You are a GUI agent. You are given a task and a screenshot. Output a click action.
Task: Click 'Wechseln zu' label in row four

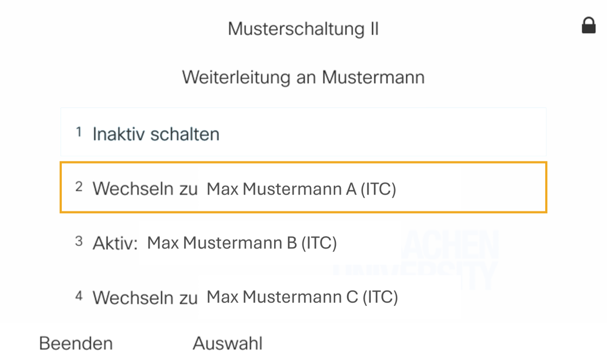145,298
